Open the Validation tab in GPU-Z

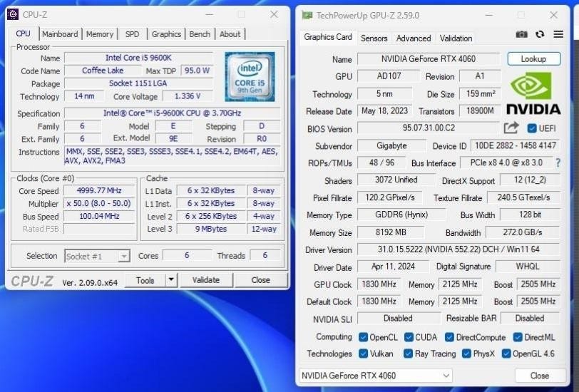coord(456,38)
